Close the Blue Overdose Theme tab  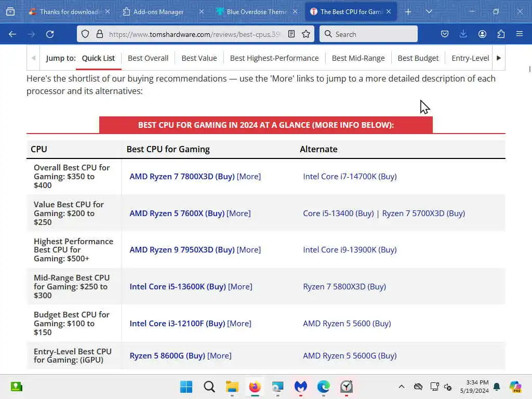295,11
